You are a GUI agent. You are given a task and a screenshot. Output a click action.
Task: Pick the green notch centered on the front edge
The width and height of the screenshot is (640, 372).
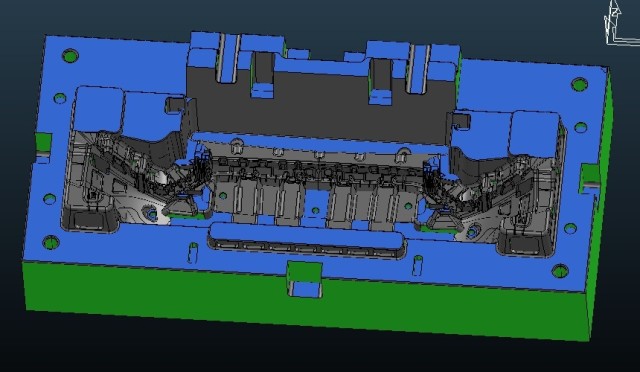tap(304, 279)
